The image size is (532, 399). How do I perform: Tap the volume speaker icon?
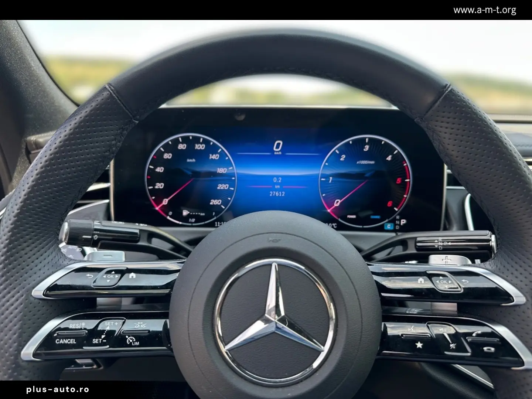443,330
